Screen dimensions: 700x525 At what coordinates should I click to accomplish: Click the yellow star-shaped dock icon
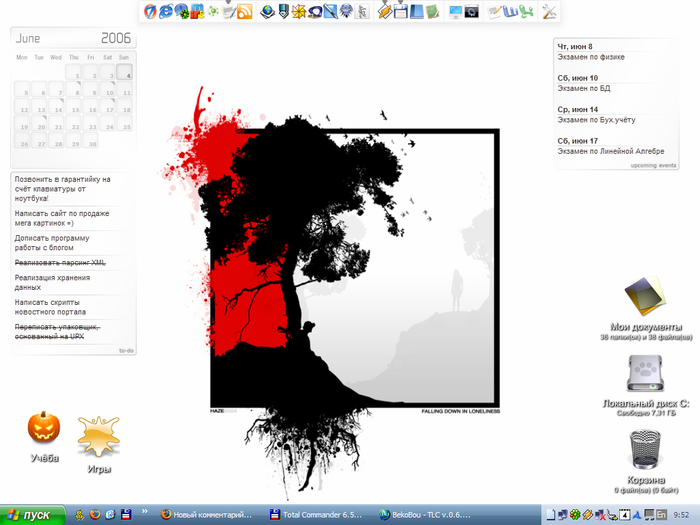point(299,11)
